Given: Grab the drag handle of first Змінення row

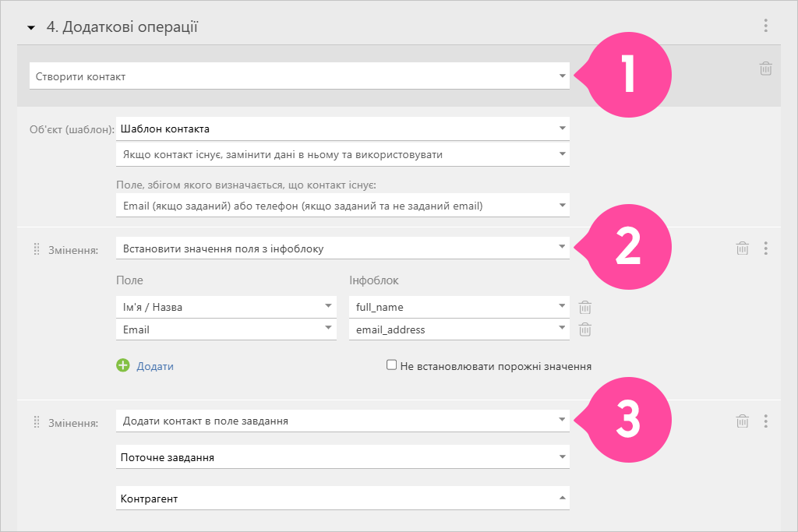Looking at the screenshot, I should tap(37, 248).
